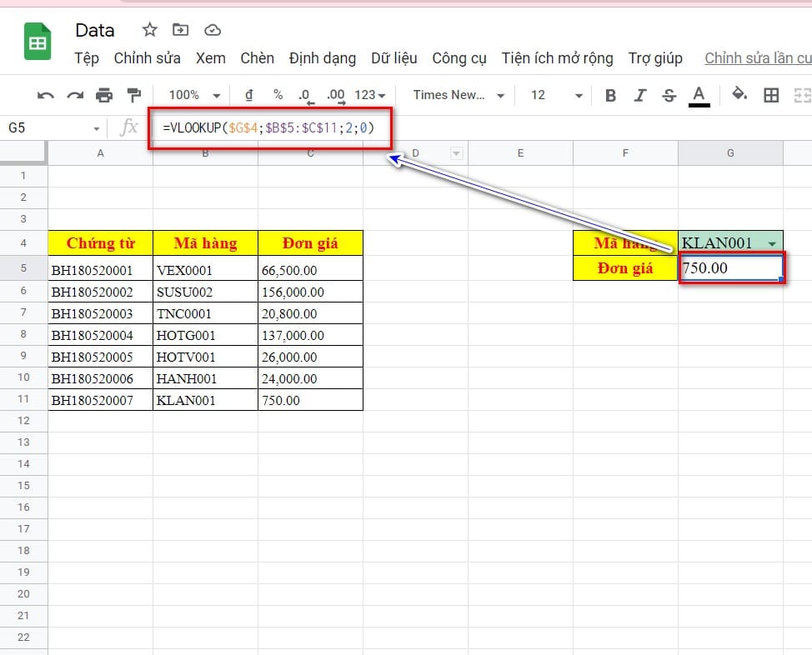Open the Tiện ích mở rộng menu
Image resolution: width=812 pixels, height=655 pixels.
point(557,58)
